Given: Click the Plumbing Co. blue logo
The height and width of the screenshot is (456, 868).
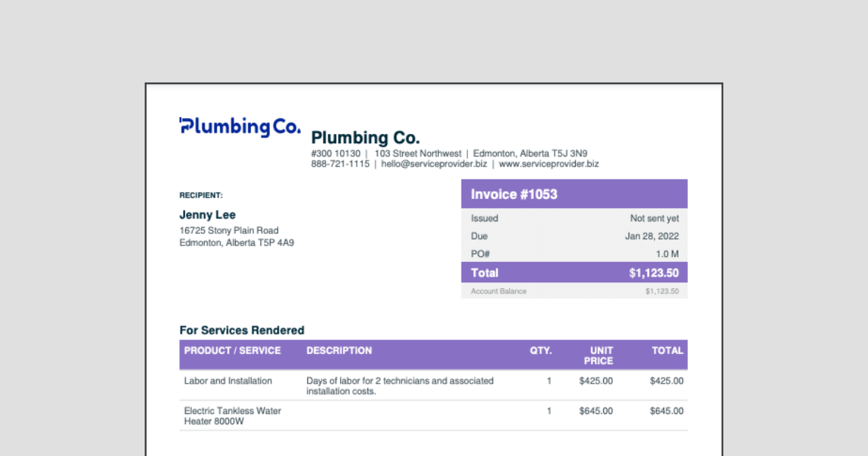Looking at the screenshot, I should click(x=239, y=127).
